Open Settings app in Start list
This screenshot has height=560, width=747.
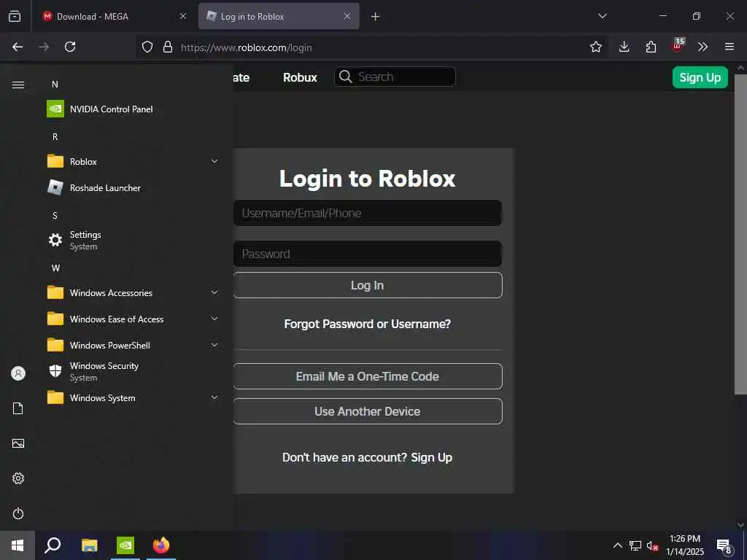(x=133, y=240)
